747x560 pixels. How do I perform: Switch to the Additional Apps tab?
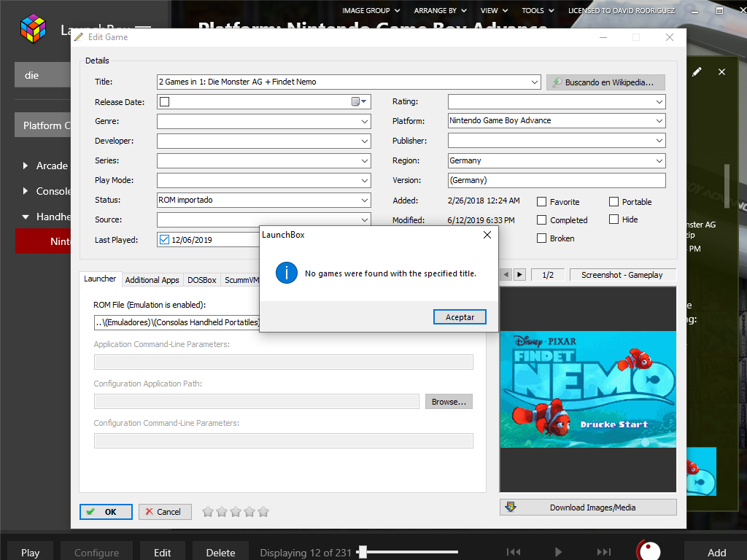point(152,280)
